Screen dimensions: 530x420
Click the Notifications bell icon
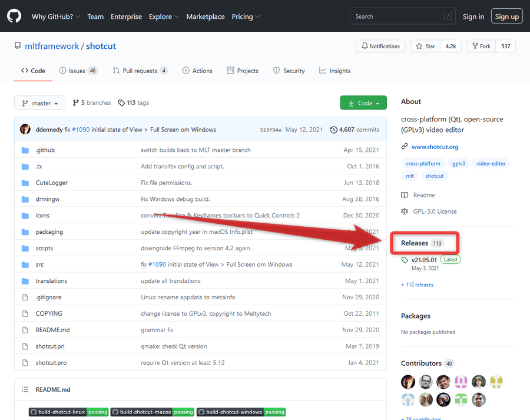365,46
